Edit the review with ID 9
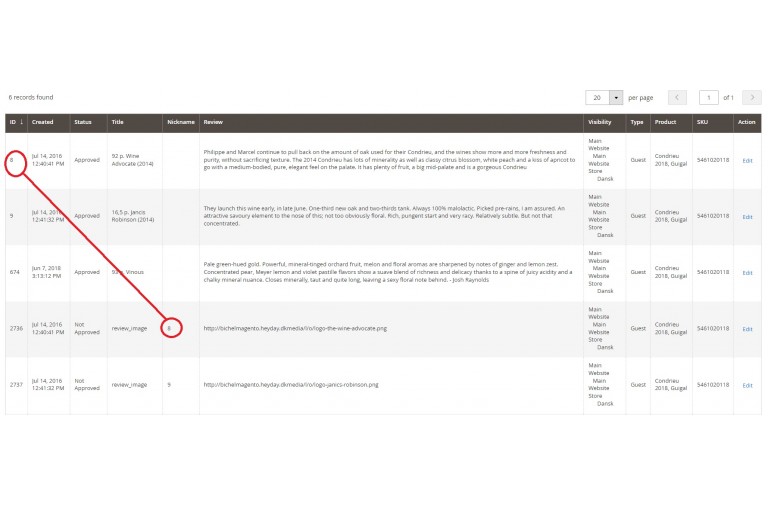The height and width of the screenshot is (505, 768). (747, 217)
